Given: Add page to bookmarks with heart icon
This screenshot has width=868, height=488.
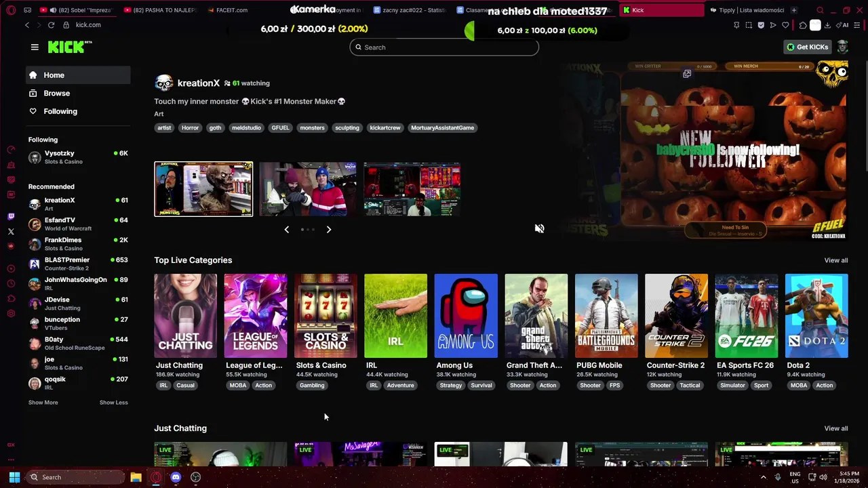Looking at the screenshot, I should [785, 25].
